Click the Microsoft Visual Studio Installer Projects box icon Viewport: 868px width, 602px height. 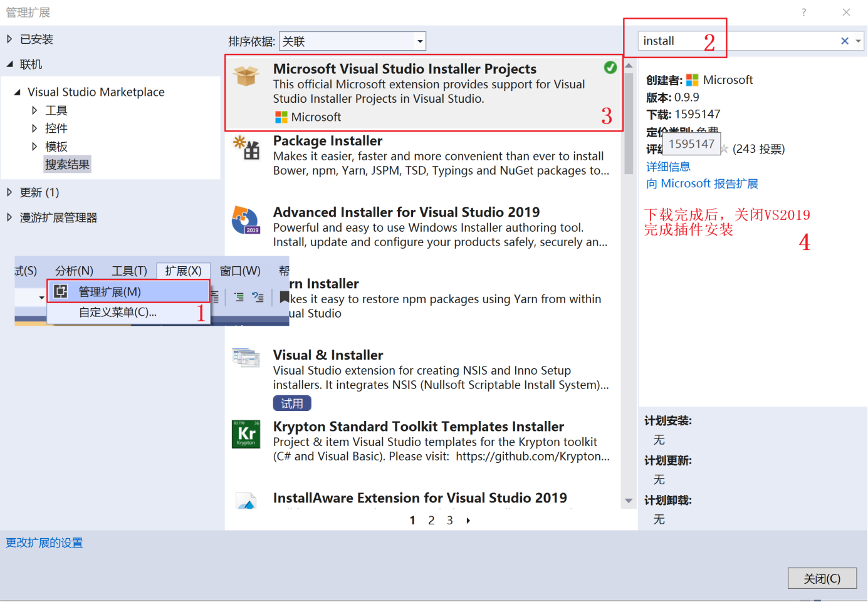246,76
